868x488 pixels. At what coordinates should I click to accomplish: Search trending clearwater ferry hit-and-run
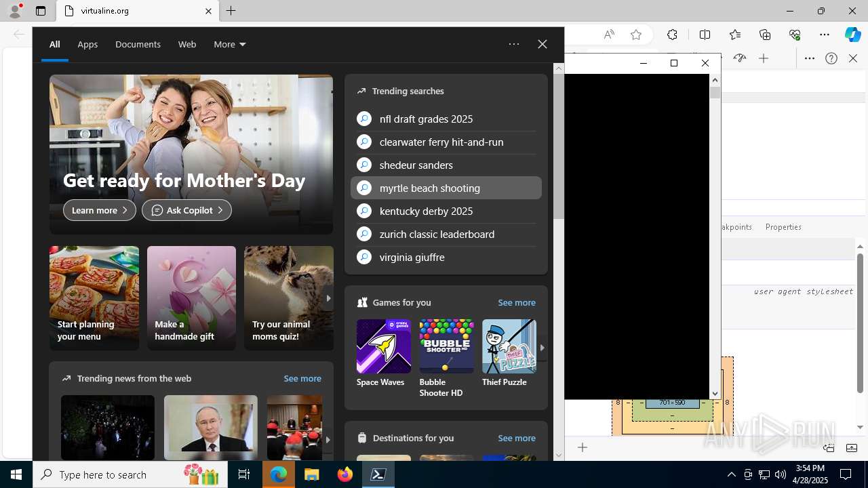click(x=446, y=142)
